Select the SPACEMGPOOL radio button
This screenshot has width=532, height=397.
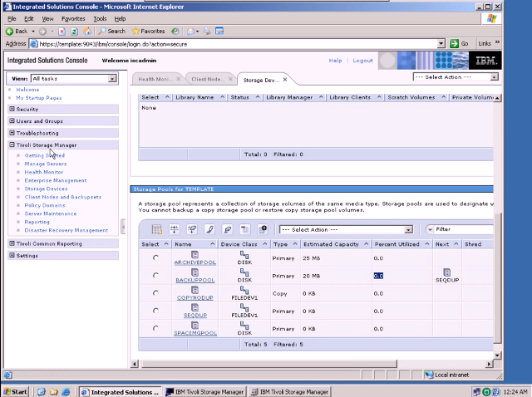point(155,329)
